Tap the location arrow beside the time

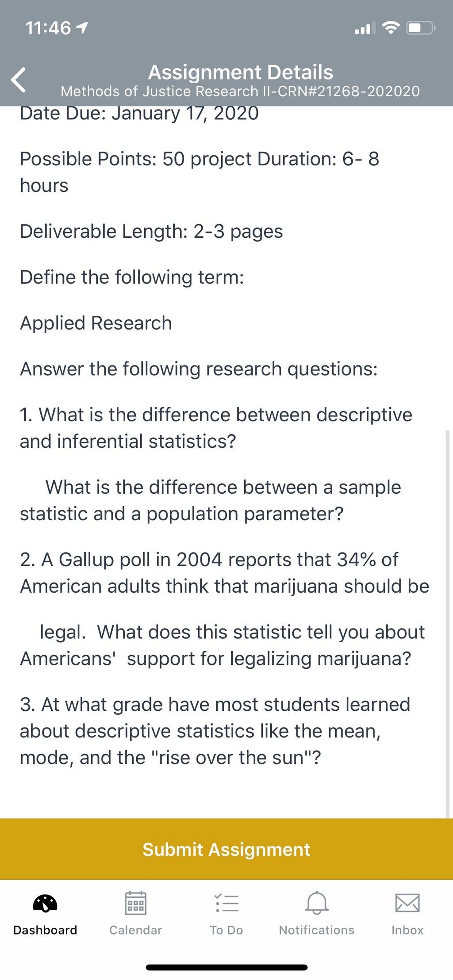pyautogui.click(x=82, y=28)
